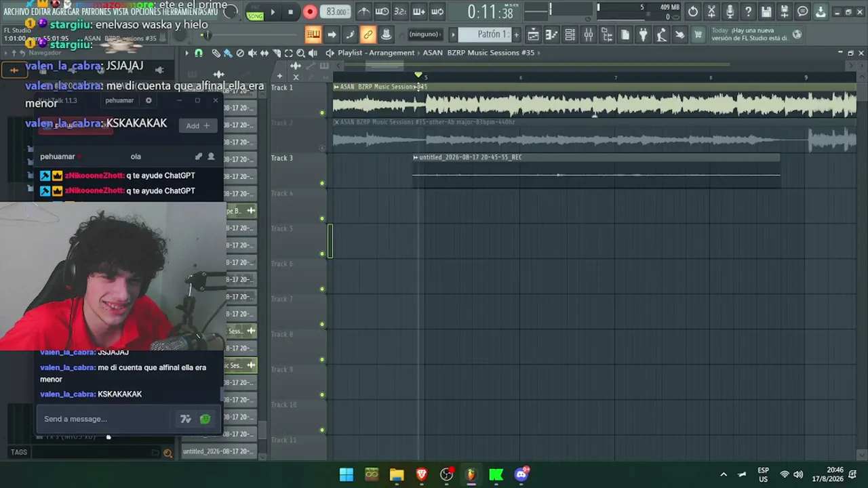Open the chat bubble icon in toolbar
Screen dimensions: 868x488
(803, 12)
